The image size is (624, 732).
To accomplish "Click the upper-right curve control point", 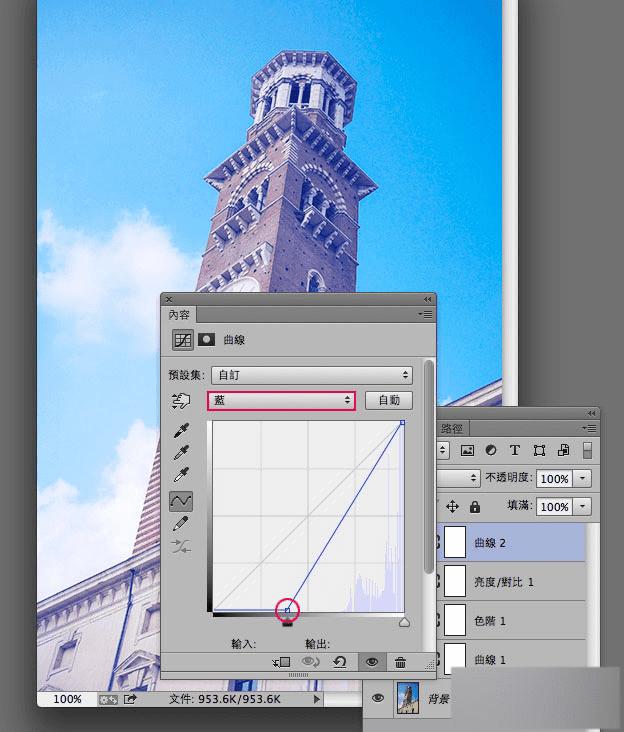I will click(402, 422).
